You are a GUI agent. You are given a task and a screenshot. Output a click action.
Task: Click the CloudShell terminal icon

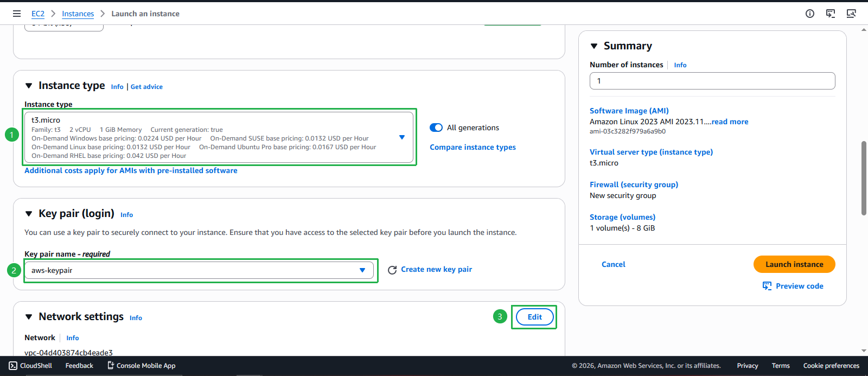(x=13, y=366)
